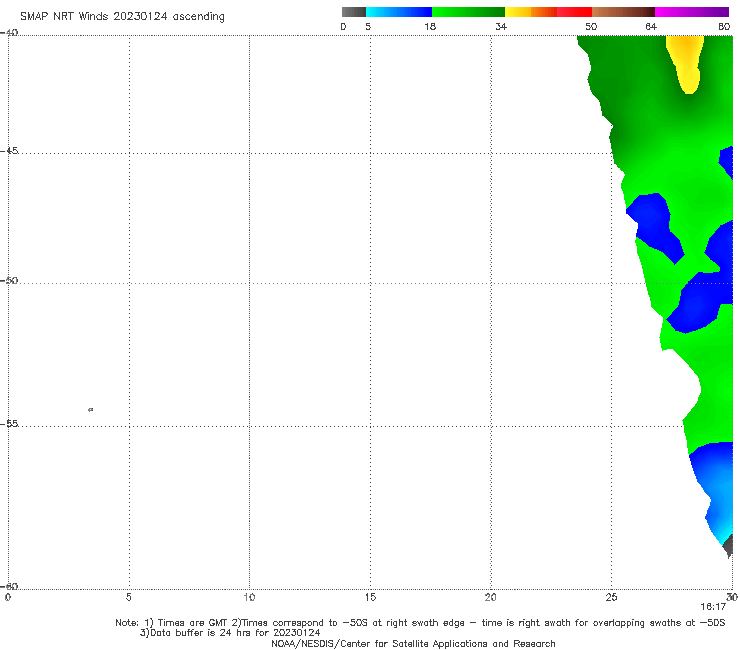Viewport: 740px width, 650px height.
Task: Click the 'Note: 1) Times are GMT' line
Action: coord(420,623)
